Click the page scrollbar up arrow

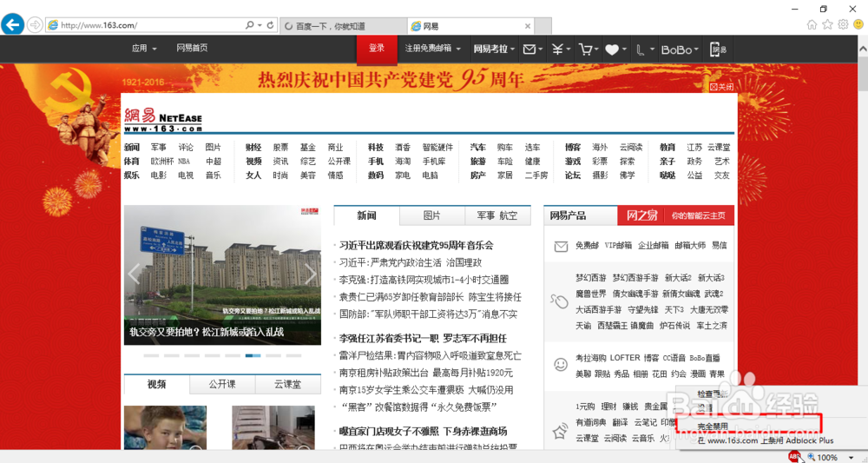coord(863,49)
